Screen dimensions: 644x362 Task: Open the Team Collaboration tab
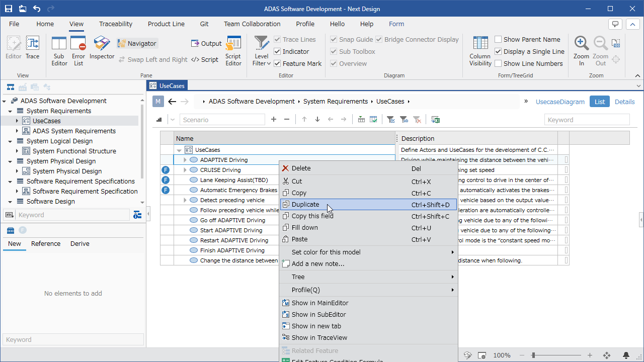pos(252,24)
